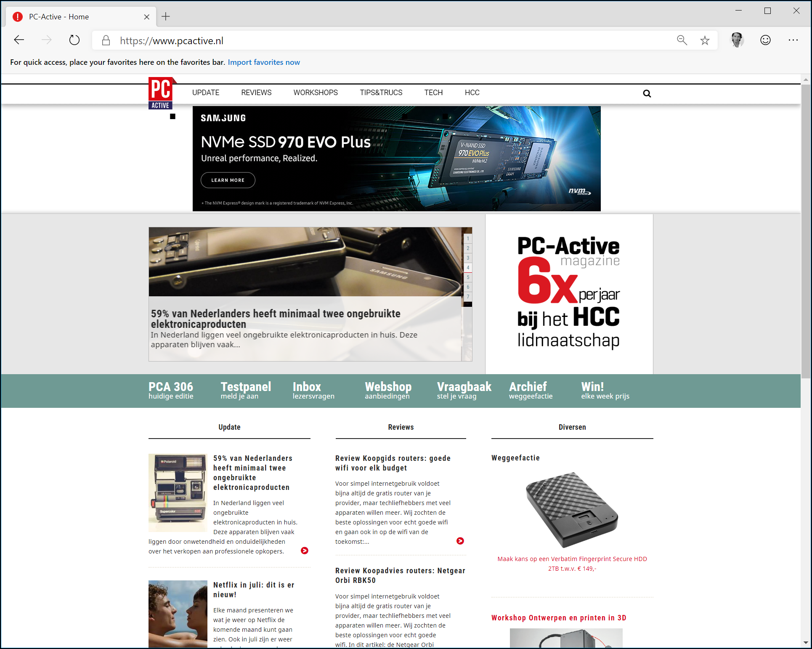Image resolution: width=812 pixels, height=649 pixels.
Task: Click the vertical scrollbar thumb
Action: coord(805,231)
